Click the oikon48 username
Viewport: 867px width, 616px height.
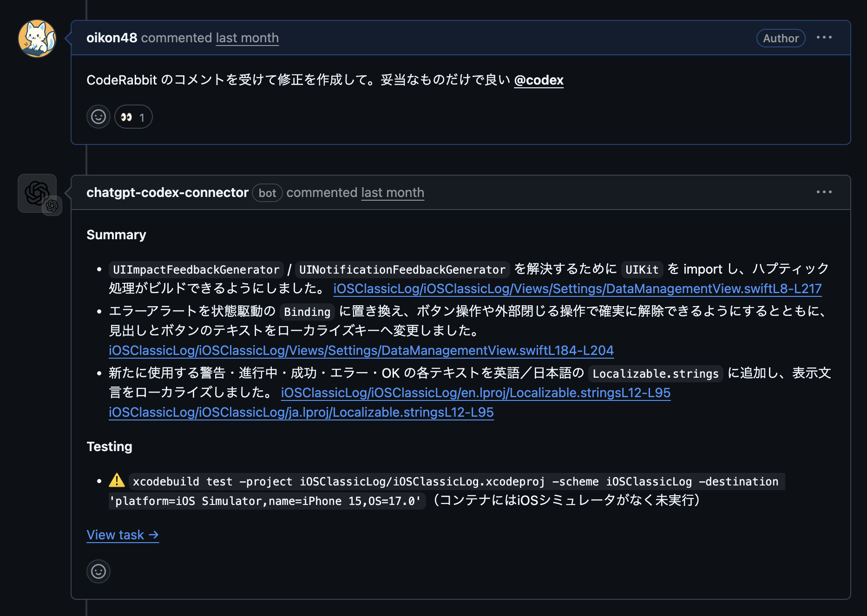click(x=112, y=38)
